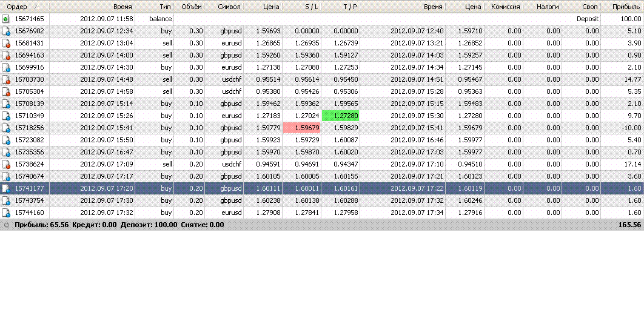Screen dimensions: 644x310
Task: Click the deposit icon for order 15671465
Action: 5,19
